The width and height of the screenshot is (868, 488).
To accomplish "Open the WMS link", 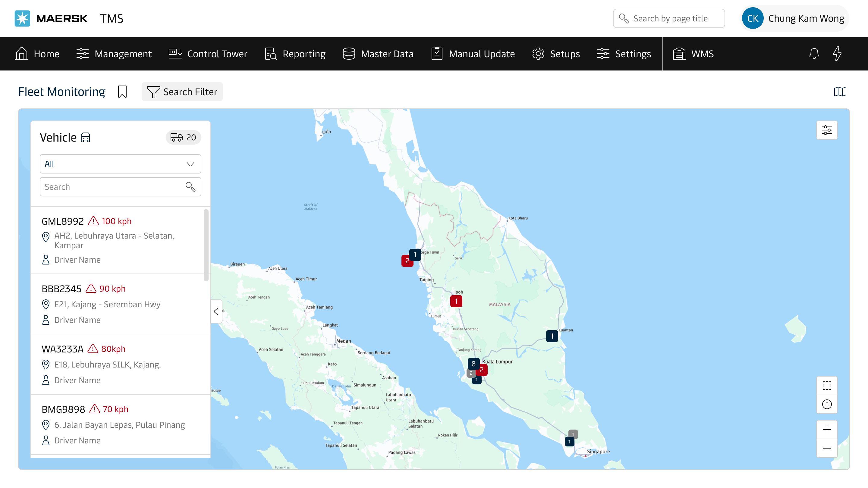I will pos(693,54).
